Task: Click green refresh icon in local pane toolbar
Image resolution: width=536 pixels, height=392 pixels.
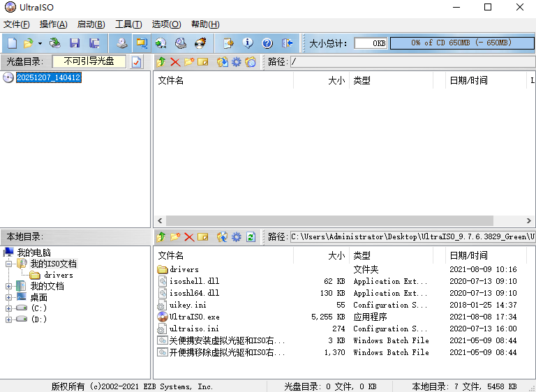Action: point(251,237)
